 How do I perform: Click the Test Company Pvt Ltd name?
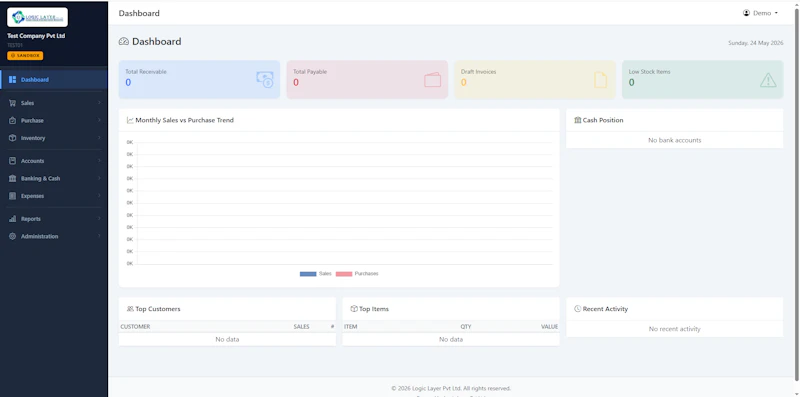click(36, 36)
